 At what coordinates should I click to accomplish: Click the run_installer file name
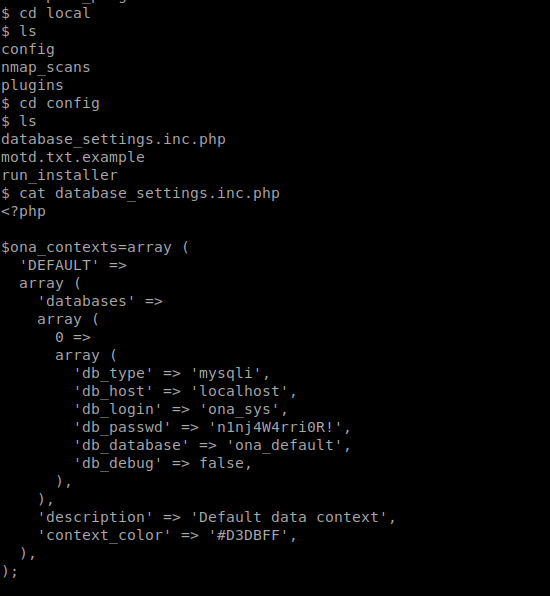pos(60,175)
